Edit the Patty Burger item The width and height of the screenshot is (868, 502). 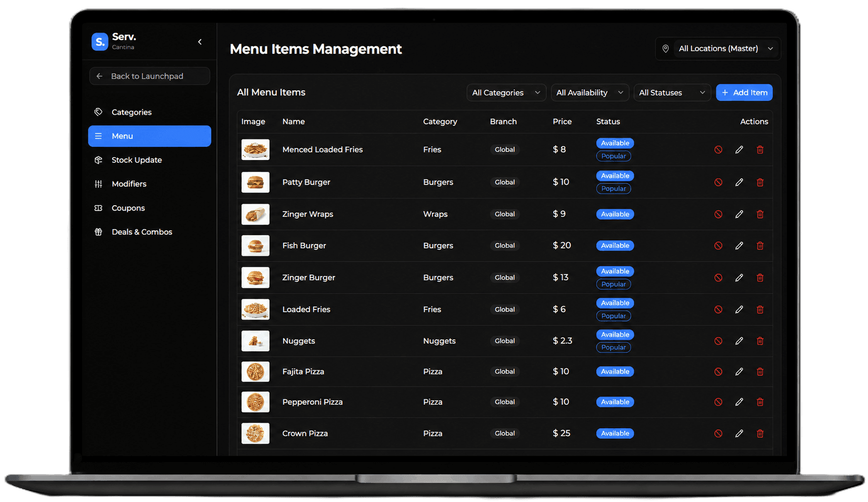pyautogui.click(x=739, y=182)
